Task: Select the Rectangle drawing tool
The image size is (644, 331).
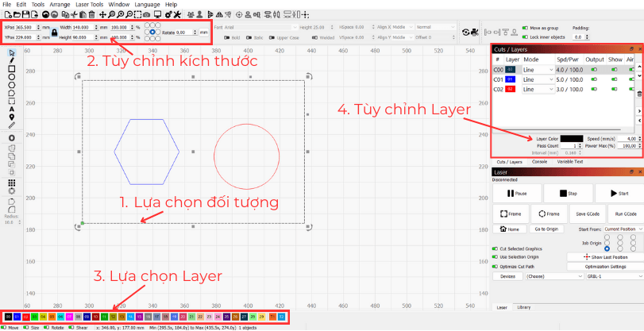Action: 12,70
